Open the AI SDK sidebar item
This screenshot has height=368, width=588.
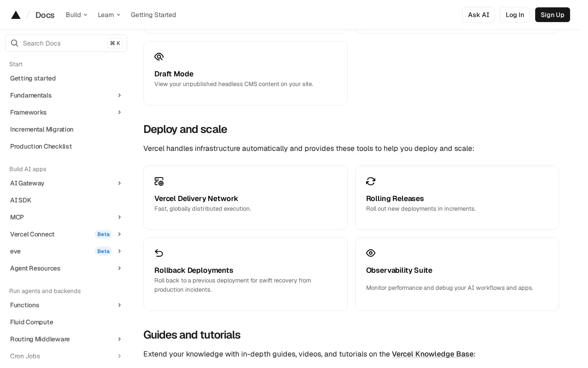click(21, 200)
